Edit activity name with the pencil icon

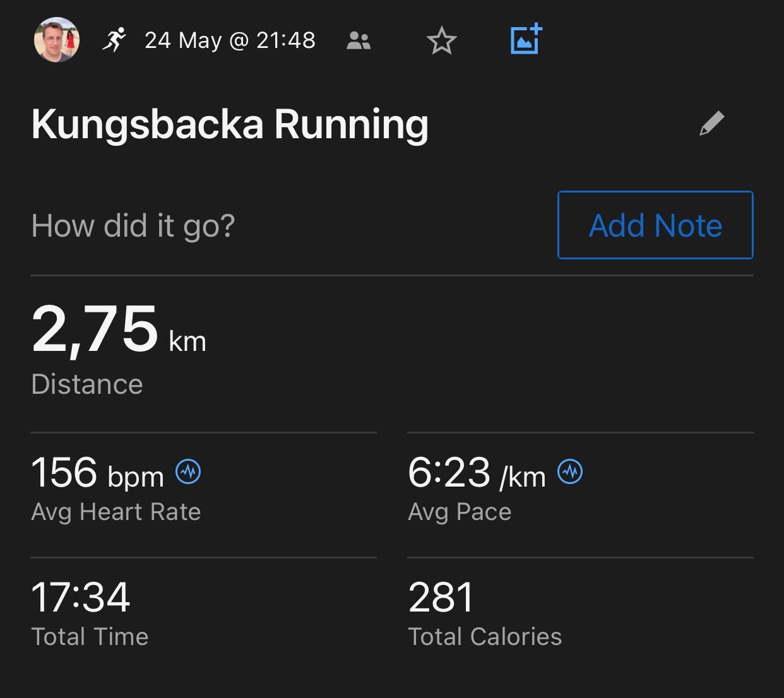711,124
